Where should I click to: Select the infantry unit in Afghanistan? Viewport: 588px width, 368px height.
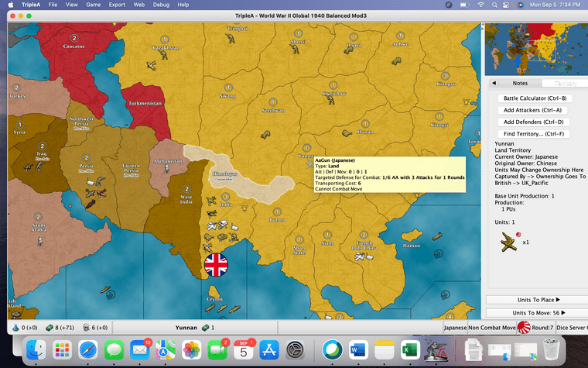coord(166,168)
